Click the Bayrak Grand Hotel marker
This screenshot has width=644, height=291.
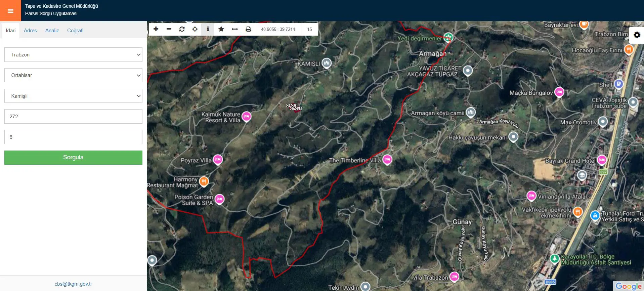(x=602, y=160)
